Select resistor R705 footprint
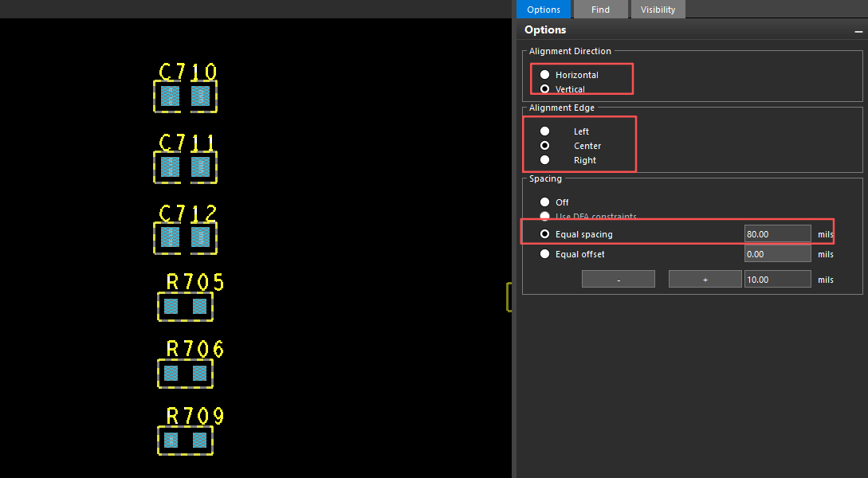 (x=185, y=307)
